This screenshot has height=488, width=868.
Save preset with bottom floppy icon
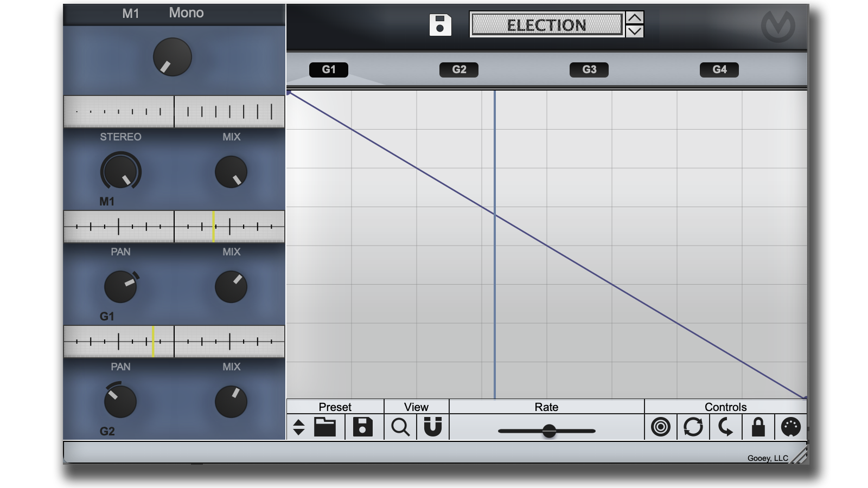point(362,427)
